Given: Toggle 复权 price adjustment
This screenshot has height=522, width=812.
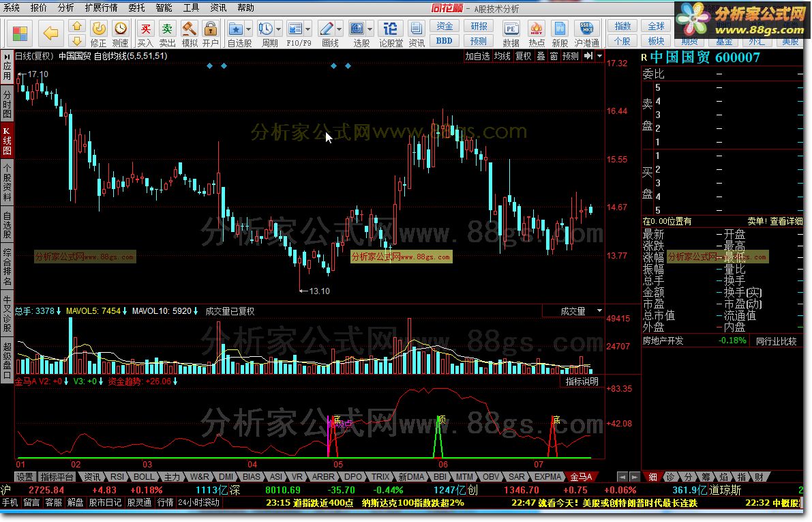Looking at the screenshot, I should [523, 56].
